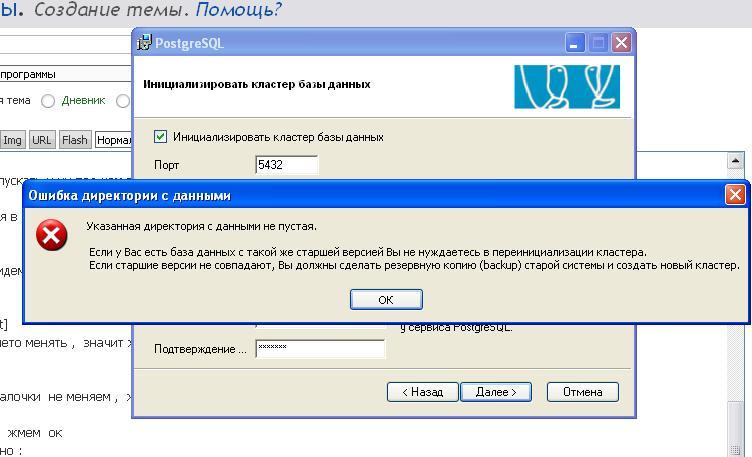Image resolution: width=752 pixels, height=457 pixels.
Task: Click the scrollbar up arrow in the forum editor
Action: tap(735, 161)
